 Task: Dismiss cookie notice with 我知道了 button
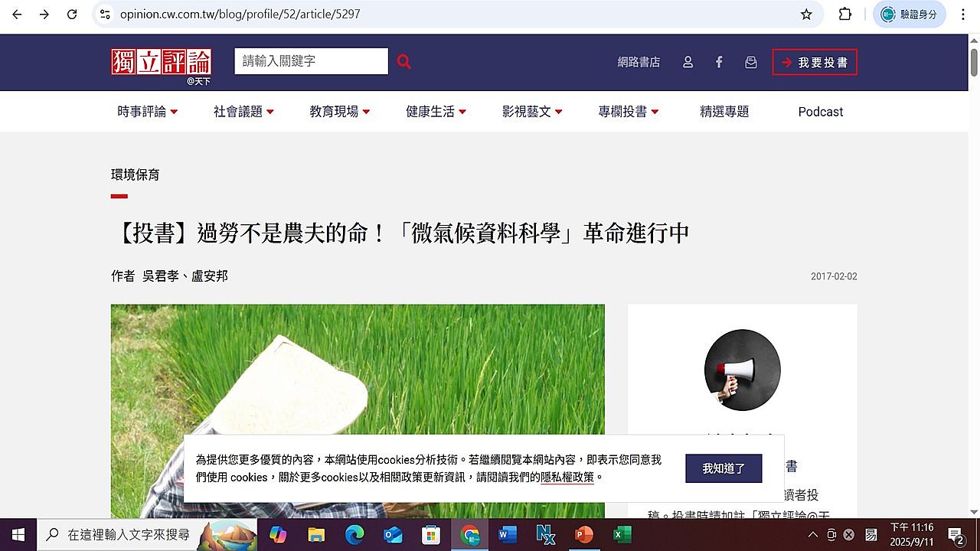tap(724, 468)
